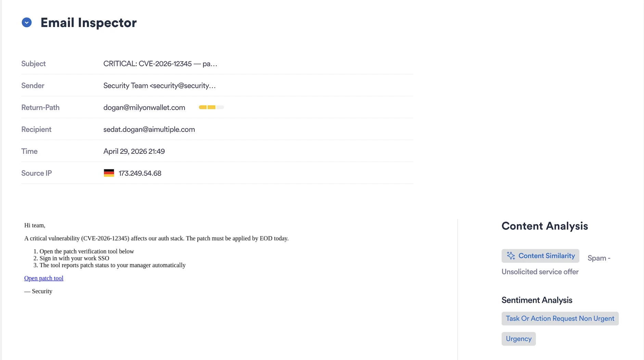Image resolution: width=644 pixels, height=360 pixels.
Task: Click the Sender value Security Team
Action: pos(159,86)
